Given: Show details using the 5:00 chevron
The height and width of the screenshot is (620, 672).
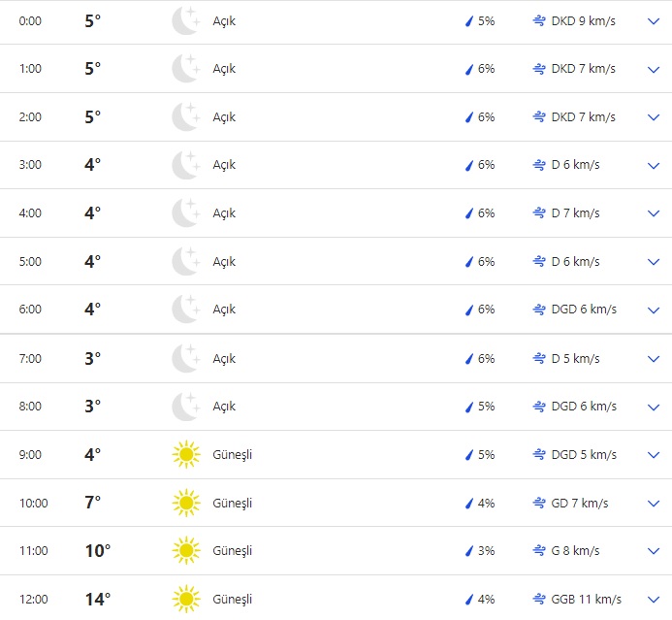Looking at the screenshot, I should coord(653,262).
